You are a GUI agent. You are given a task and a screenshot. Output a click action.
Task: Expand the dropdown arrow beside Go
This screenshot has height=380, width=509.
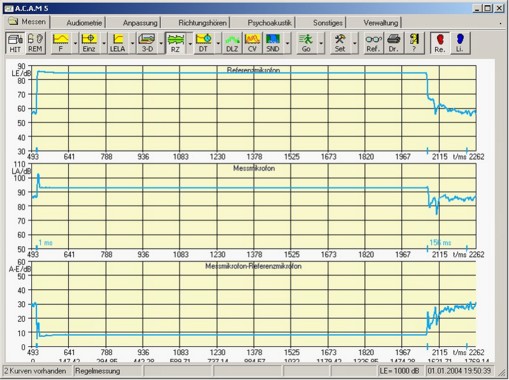(321, 43)
